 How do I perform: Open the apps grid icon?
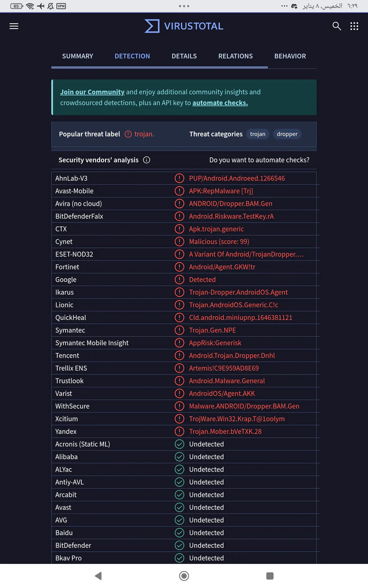tap(354, 26)
